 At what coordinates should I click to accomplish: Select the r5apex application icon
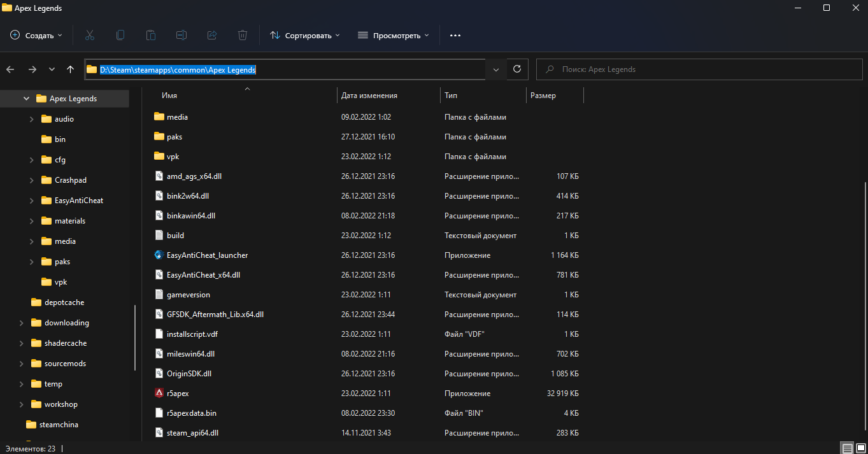[x=159, y=394]
